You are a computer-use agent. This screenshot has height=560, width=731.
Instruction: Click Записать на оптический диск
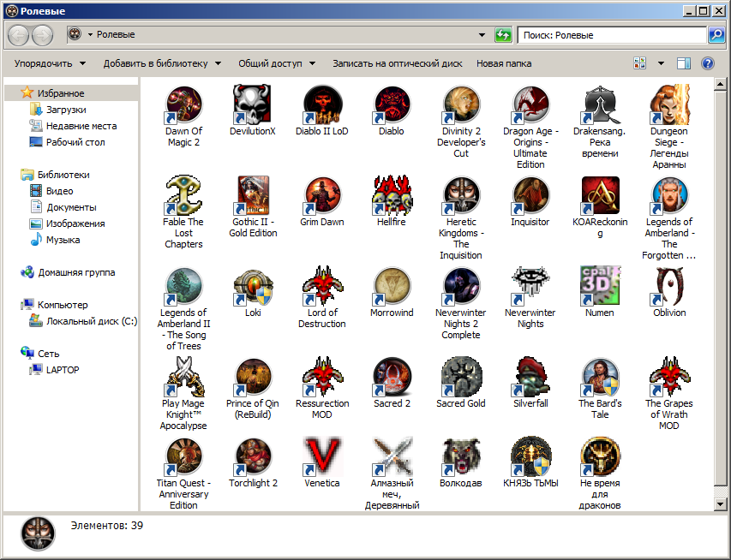pos(397,63)
